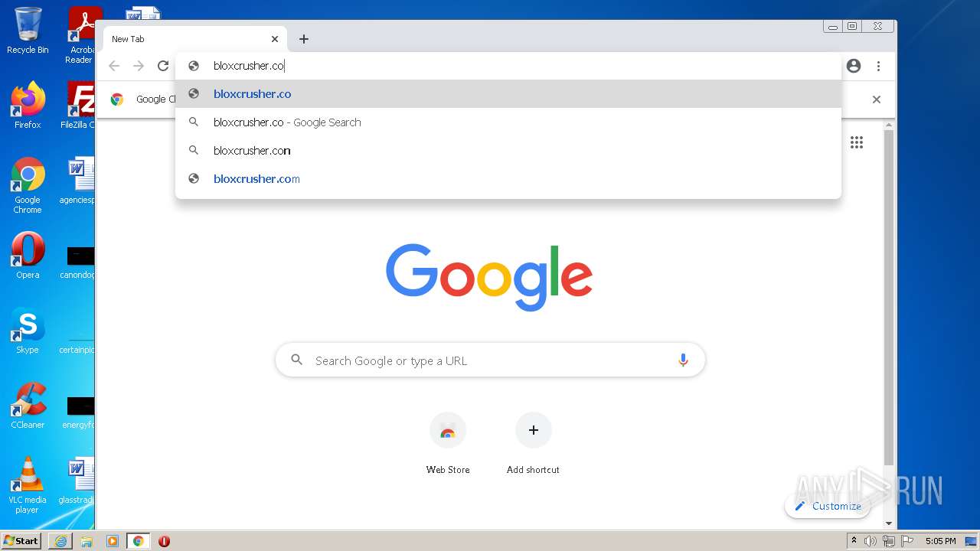Open the Chrome three-dot menu
Screen dimensions: 980x551
(x=878, y=66)
